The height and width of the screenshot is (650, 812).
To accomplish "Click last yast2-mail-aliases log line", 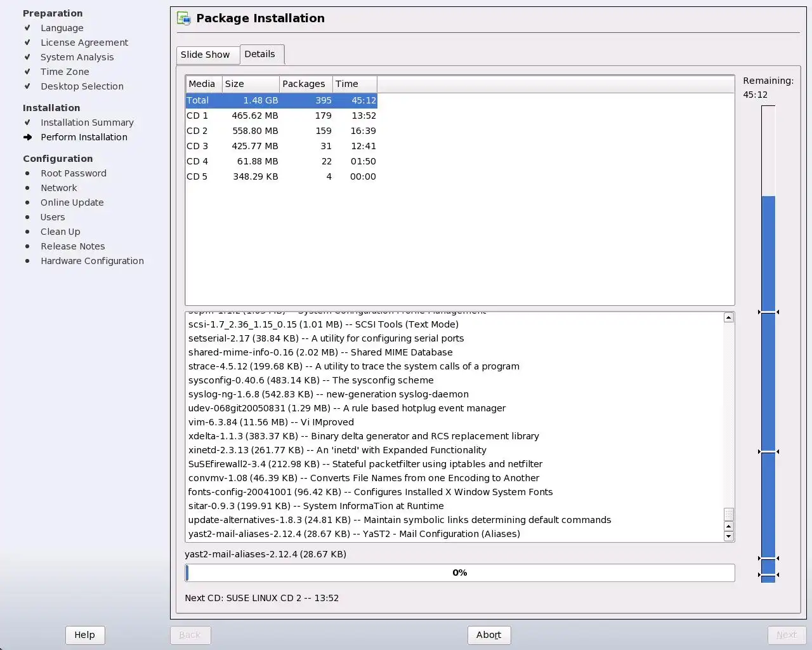I will click(354, 534).
